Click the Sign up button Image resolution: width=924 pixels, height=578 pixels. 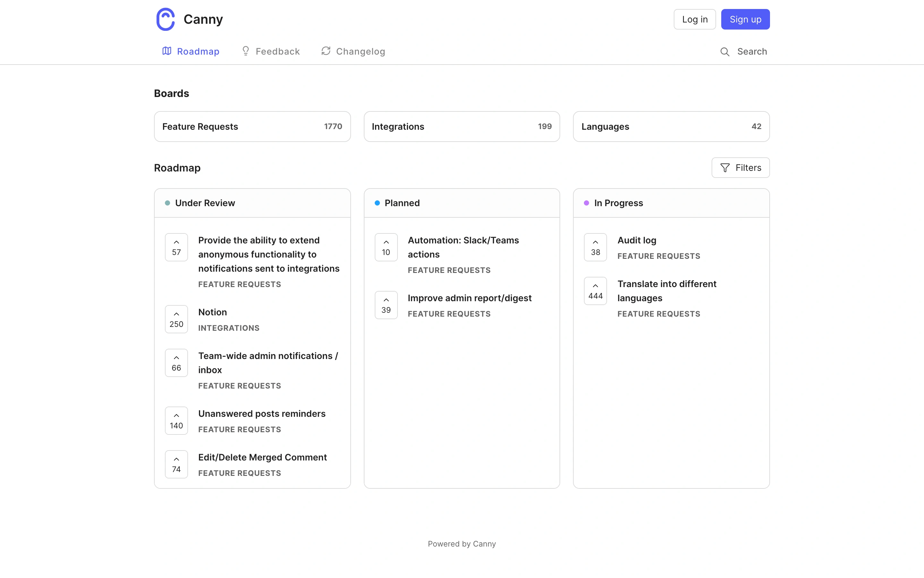click(745, 19)
